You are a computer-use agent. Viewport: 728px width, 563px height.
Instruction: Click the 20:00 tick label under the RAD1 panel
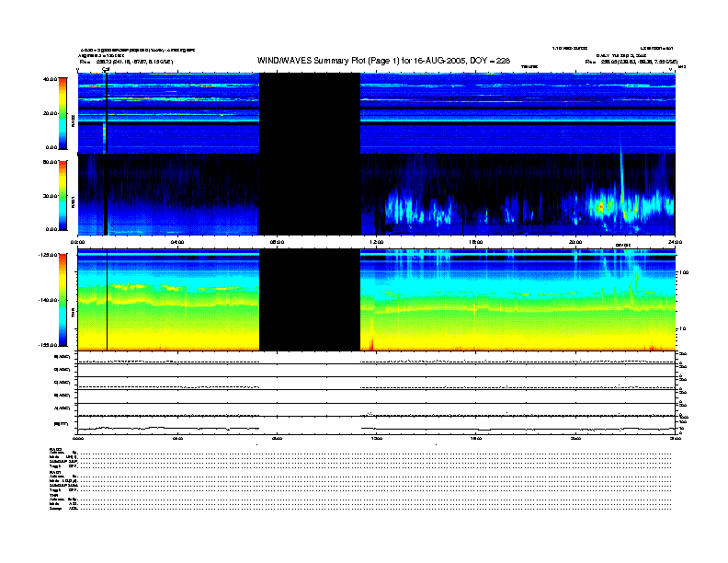(575, 242)
